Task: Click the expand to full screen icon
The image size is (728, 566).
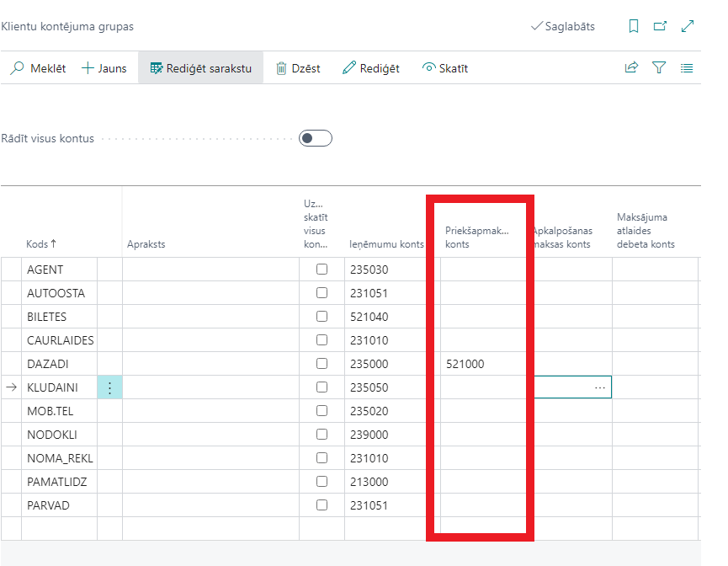Action: 688,26
